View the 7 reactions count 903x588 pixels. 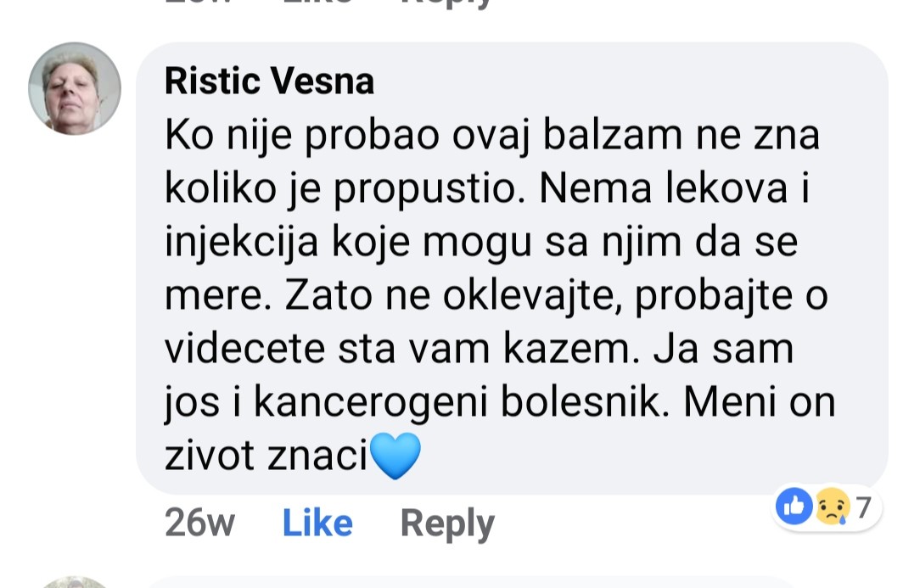coord(862,507)
